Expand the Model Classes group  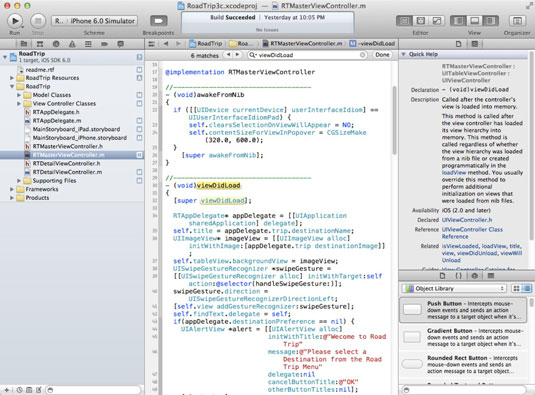19,95
